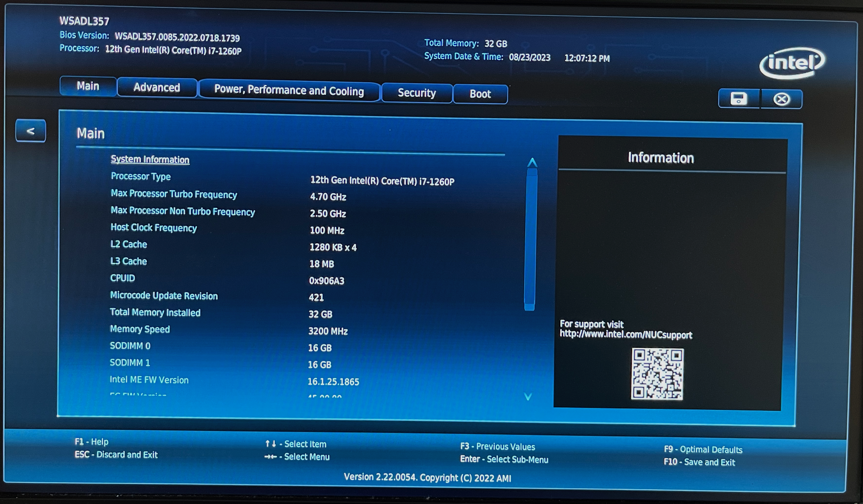Click the 0x906A3 value

[x=326, y=281]
